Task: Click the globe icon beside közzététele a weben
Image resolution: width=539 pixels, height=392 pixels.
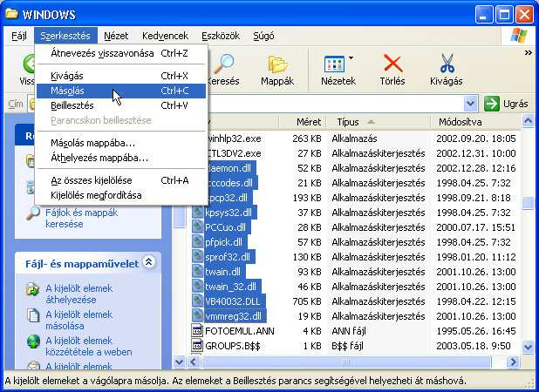Action: (x=33, y=341)
